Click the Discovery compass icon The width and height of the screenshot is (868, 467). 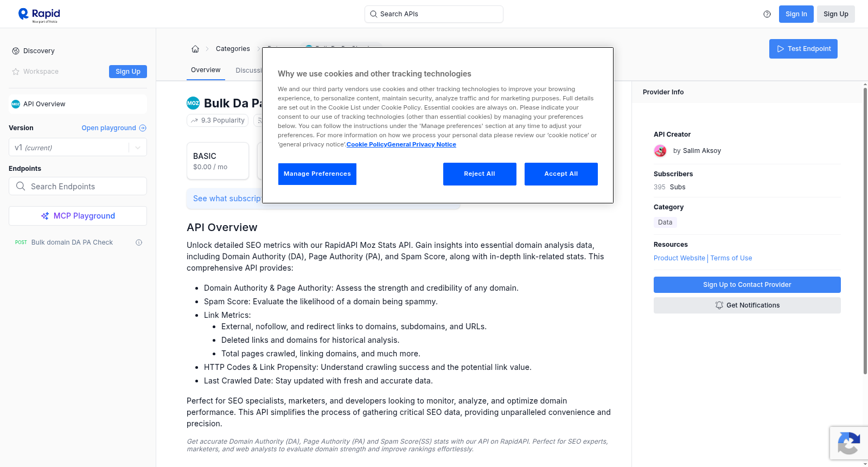(16, 51)
